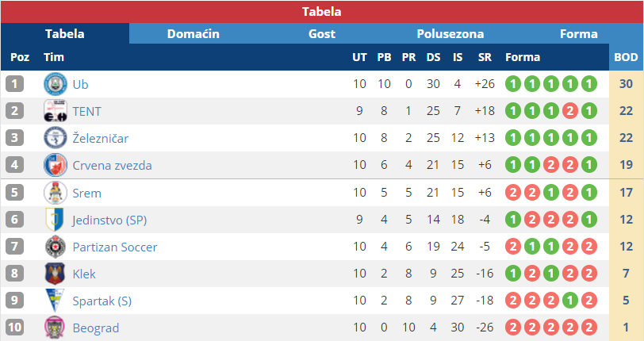The height and width of the screenshot is (341, 644).
Task: Switch to the Domaćin tab
Action: 194,34
